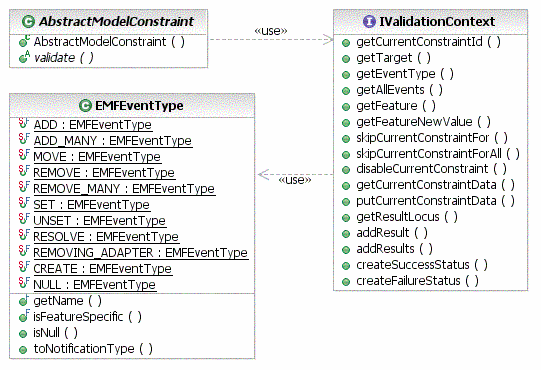Screen dimensions: 541x370
Task: Select the AbstractModelConstraint class title
Action: [x=116, y=22]
